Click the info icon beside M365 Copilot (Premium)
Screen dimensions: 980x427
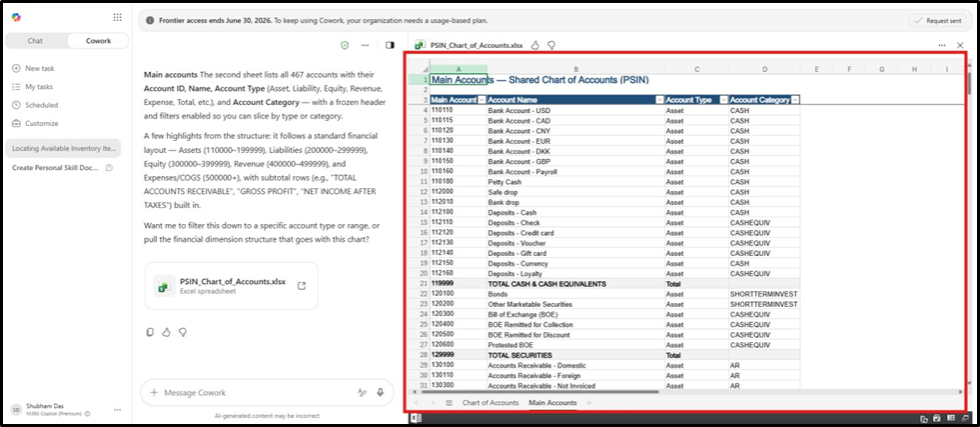[x=88, y=414]
